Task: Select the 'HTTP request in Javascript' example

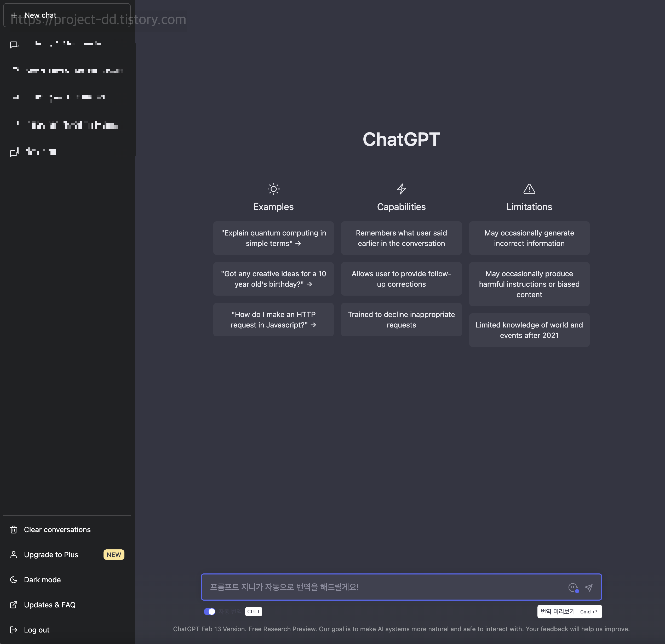Action: tap(273, 319)
